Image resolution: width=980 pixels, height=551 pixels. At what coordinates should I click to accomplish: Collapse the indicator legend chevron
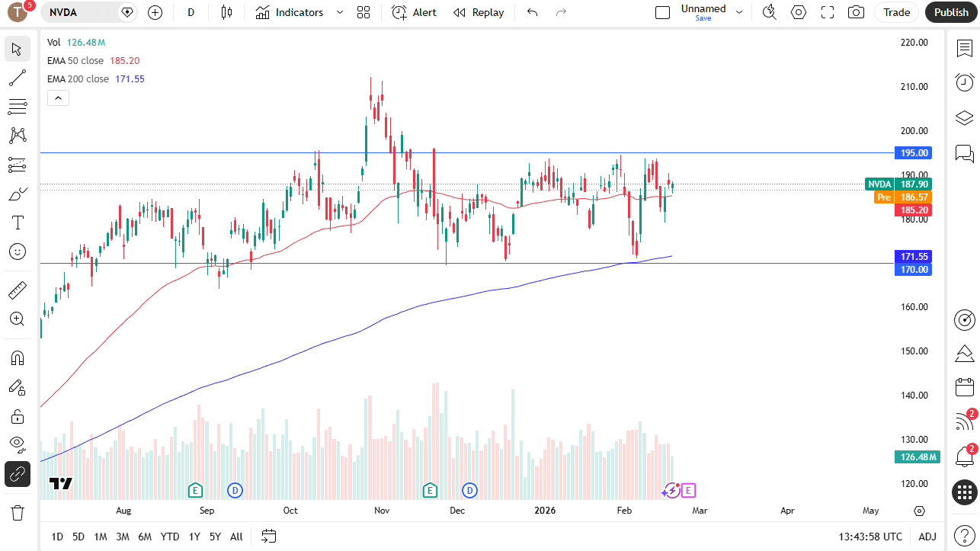tap(58, 98)
